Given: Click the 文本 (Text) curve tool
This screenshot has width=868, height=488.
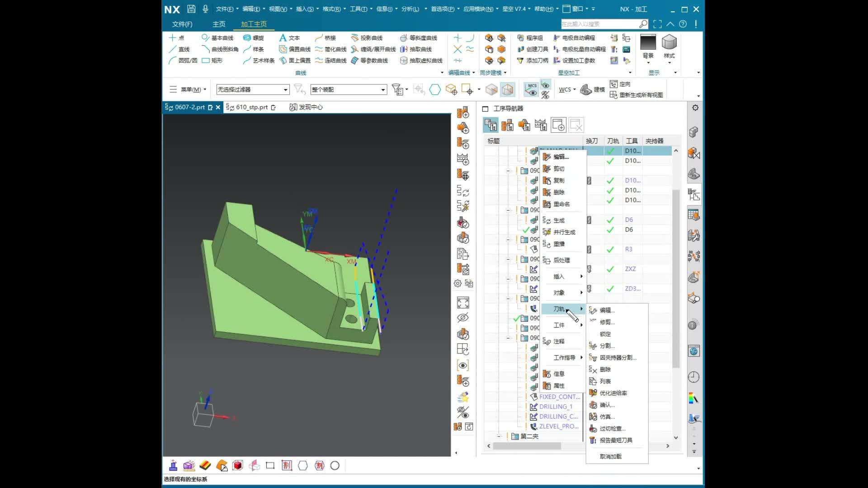Looking at the screenshot, I should (x=289, y=38).
